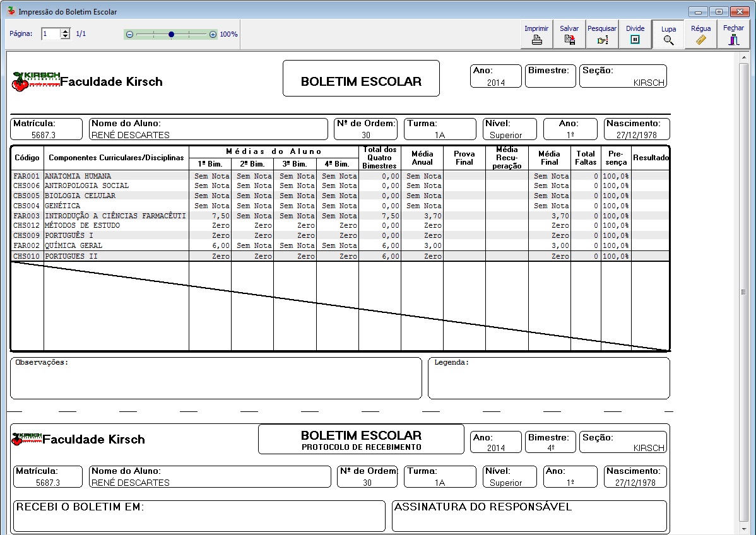Click the Resultado column header
The image size is (756, 535).
651,158
